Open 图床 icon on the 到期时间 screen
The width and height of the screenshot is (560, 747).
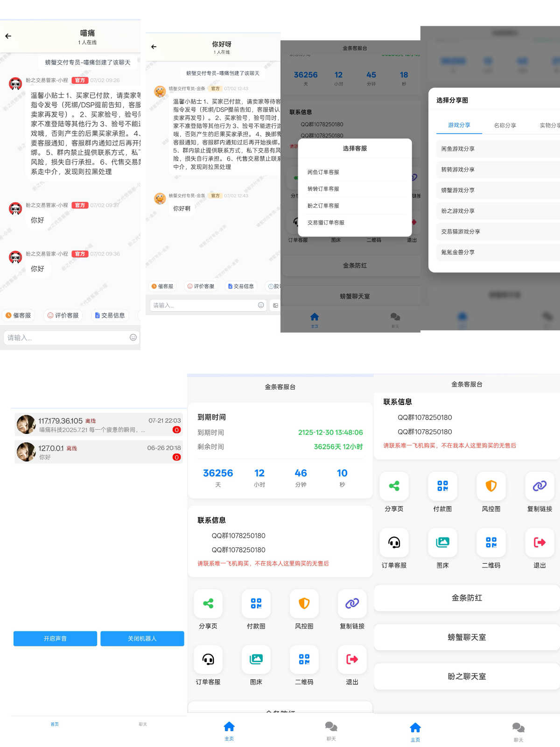[x=256, y=659]
